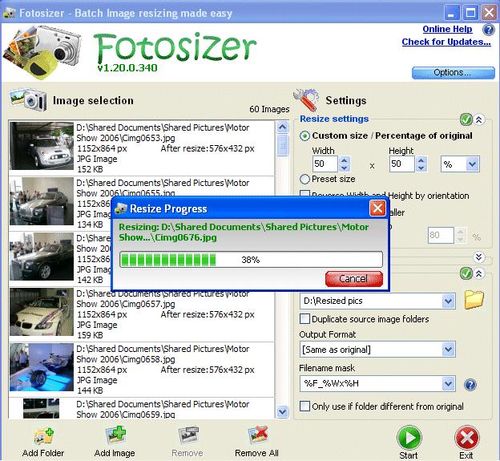Open help via the question mark beside Online Help
This screenshot has width=500, height=461.
[x=488, y=30]
